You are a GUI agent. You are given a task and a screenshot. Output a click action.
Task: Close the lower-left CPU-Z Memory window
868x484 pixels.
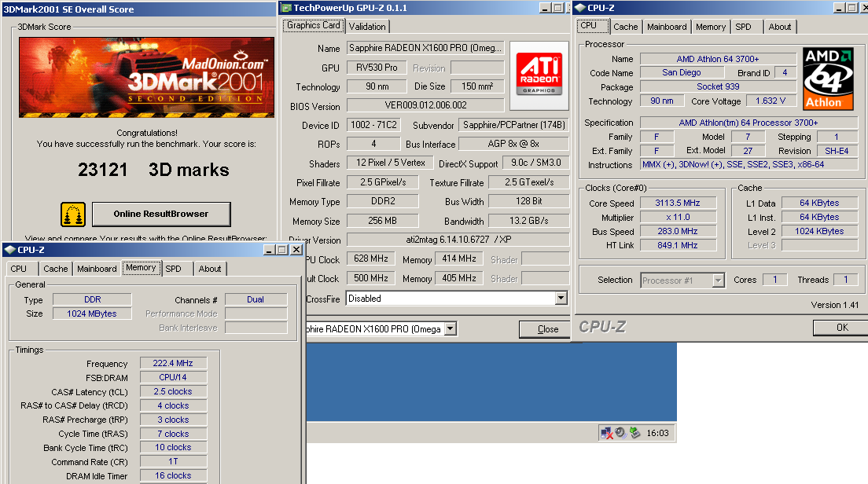[x=296, y=250]
